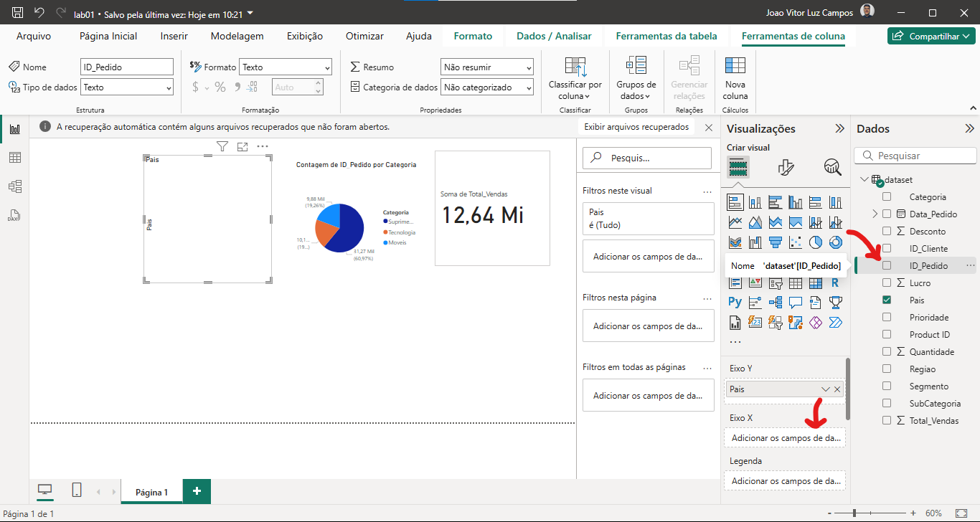Select the stacked bar chart visual
This screenshot has height=522, width=980.
tap(735, 202)
